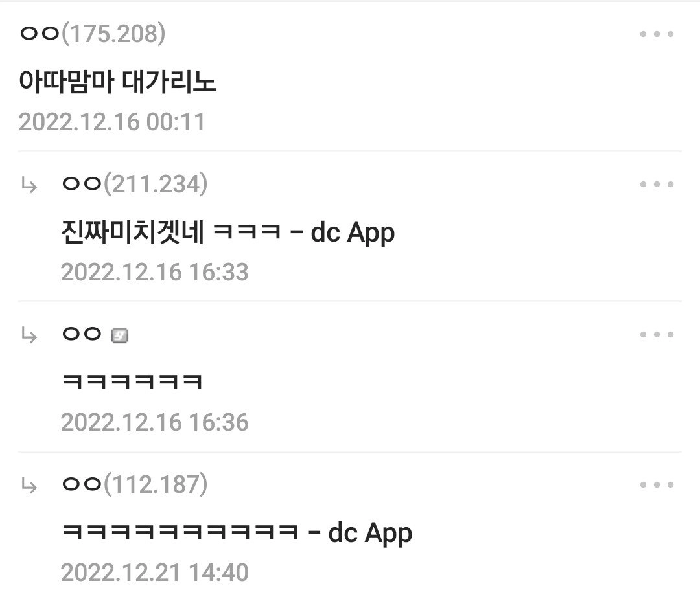Select nickname ㅇㅇ(211.234)
Viewport: 700px width, 601px height.
[135, 184]
